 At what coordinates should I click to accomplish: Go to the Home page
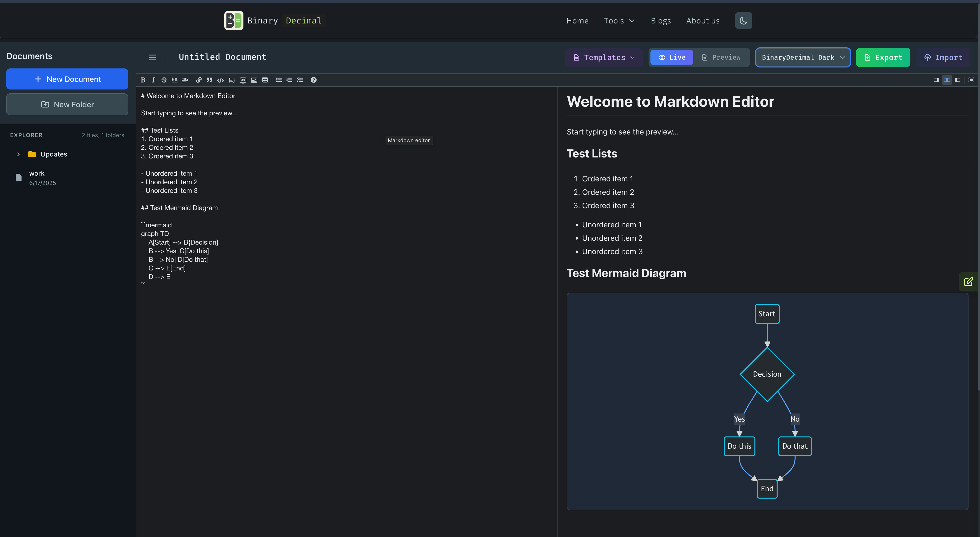[x=577, y=21]
